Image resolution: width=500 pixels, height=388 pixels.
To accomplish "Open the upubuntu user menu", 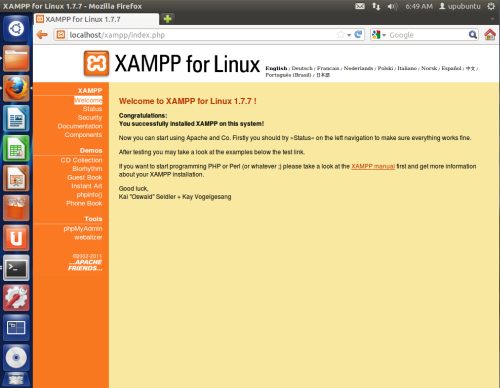I will point(460,6).
